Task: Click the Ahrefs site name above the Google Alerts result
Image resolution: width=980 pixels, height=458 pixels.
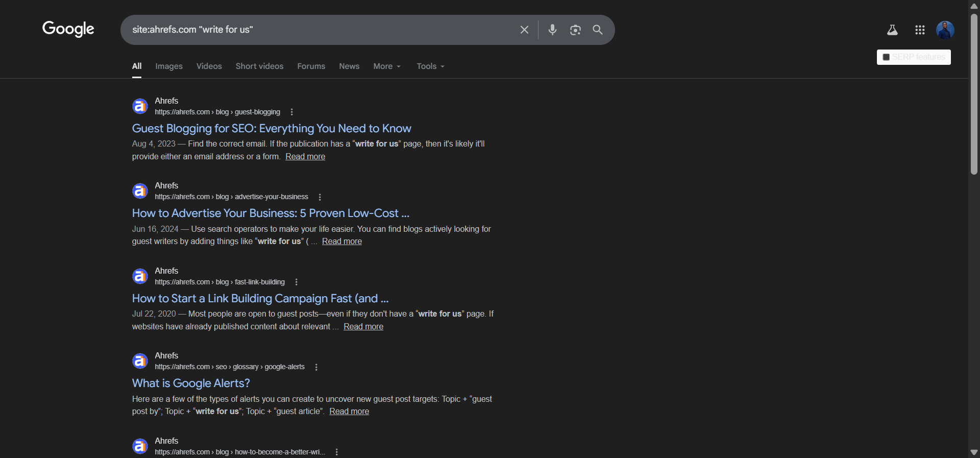Action: click(x=166, y=356)
